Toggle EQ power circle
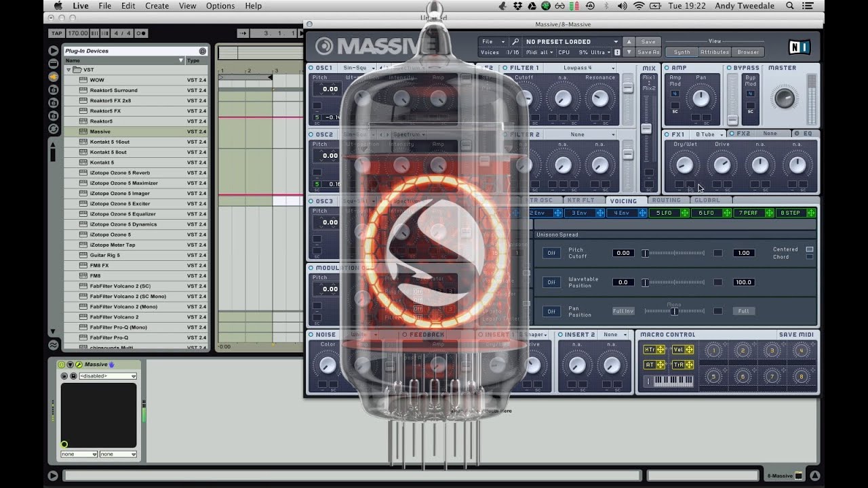This screenshot has width=868, height=488. pyautogui.click(x=797, y=134)
